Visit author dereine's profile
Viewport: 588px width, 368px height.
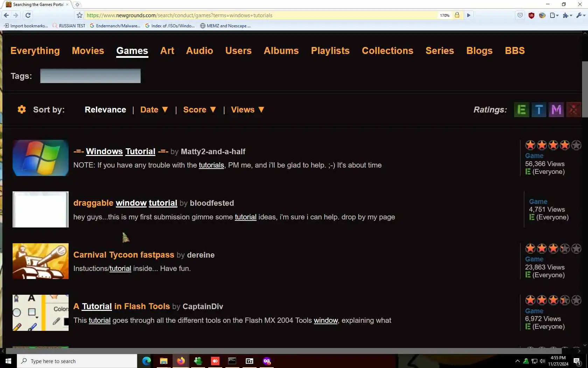201,255
